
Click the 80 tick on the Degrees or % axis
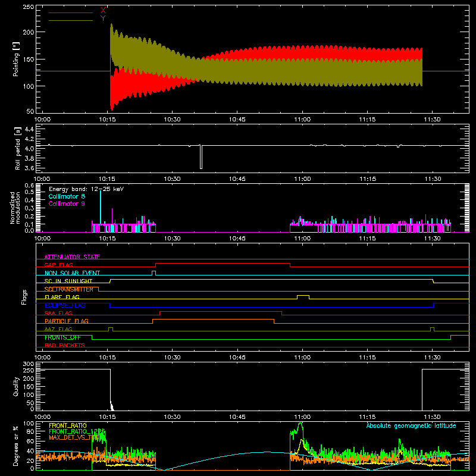tap(30, 431)
